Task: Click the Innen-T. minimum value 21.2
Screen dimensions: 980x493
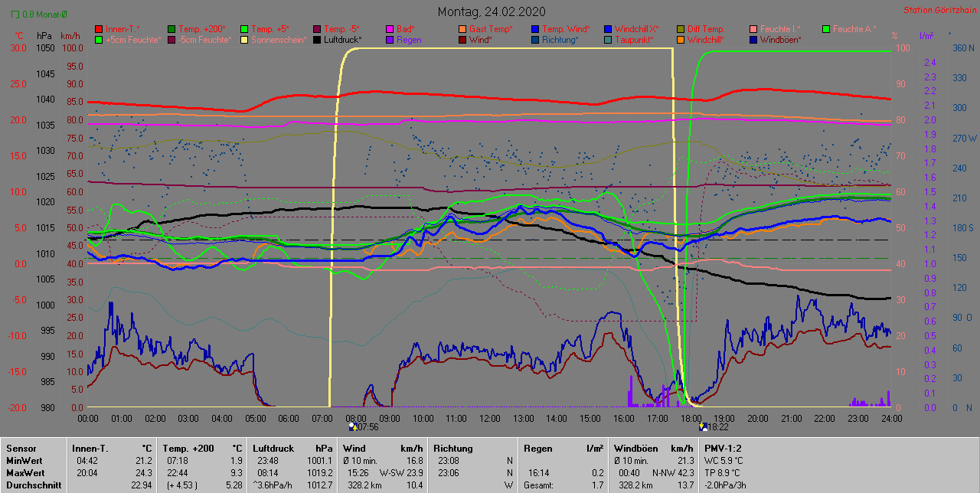Action: [143, 461]
